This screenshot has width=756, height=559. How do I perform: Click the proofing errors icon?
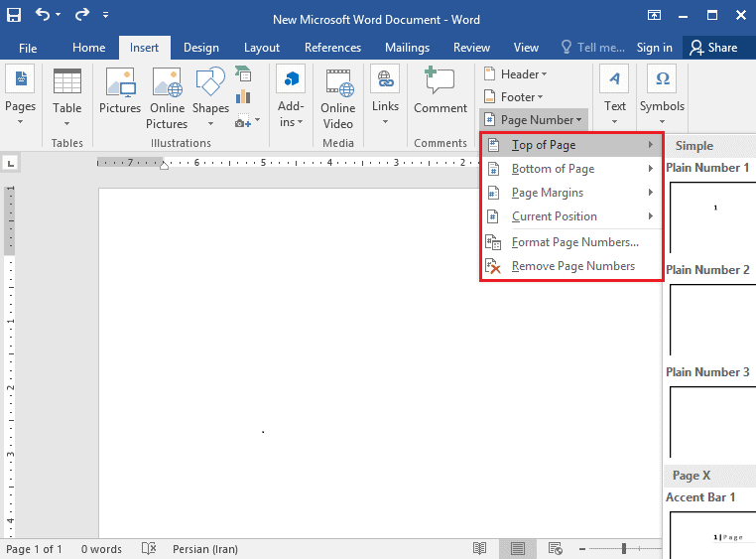tap(149, 548)
